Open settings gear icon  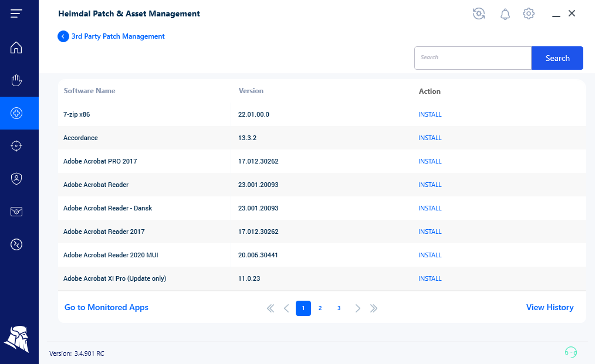[x=529, y=13]
